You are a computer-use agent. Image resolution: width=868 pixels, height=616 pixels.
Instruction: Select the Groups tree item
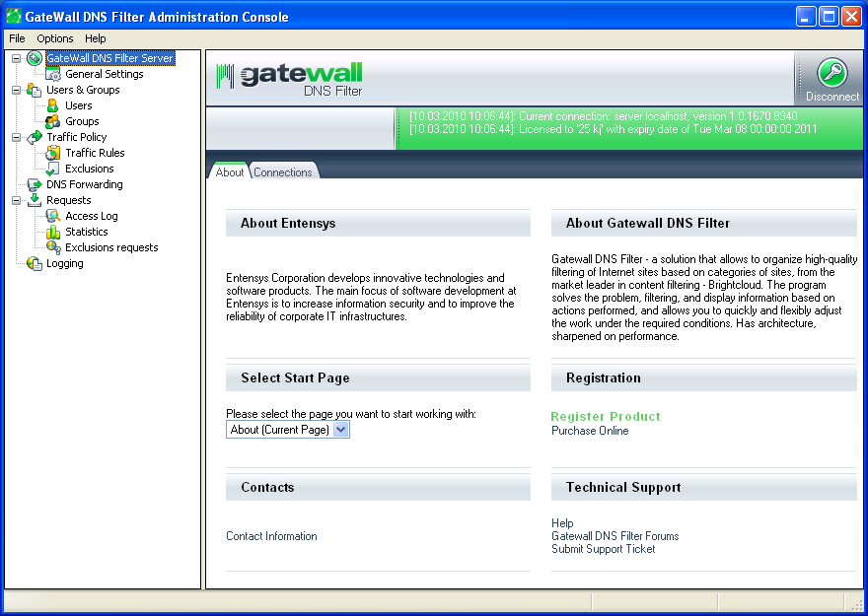[82, 121]
